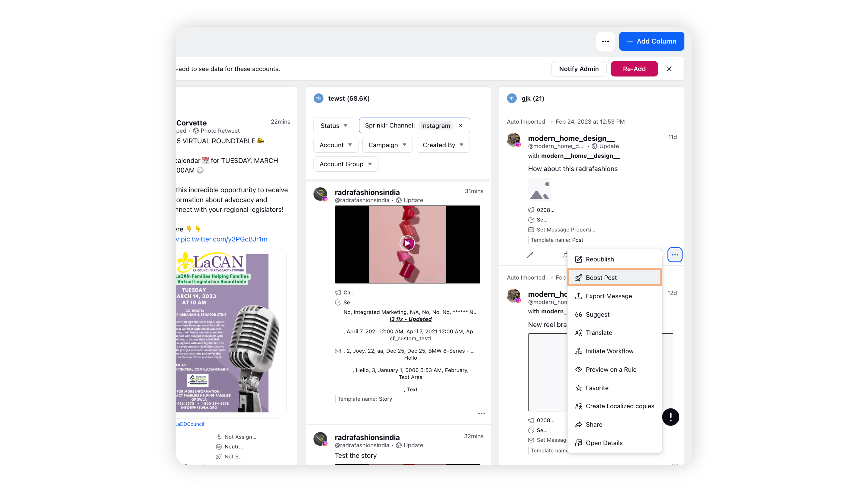Select Share from the menu

(614, 425)
